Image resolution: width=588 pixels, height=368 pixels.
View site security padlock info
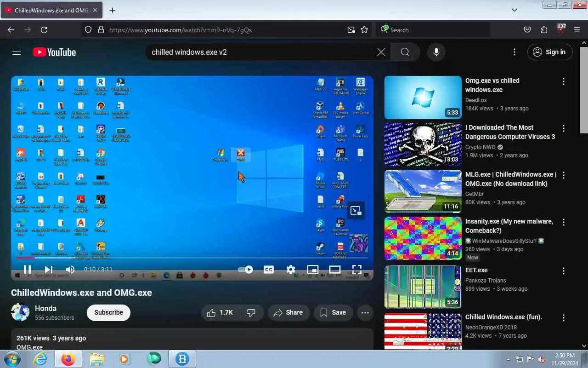101,30
